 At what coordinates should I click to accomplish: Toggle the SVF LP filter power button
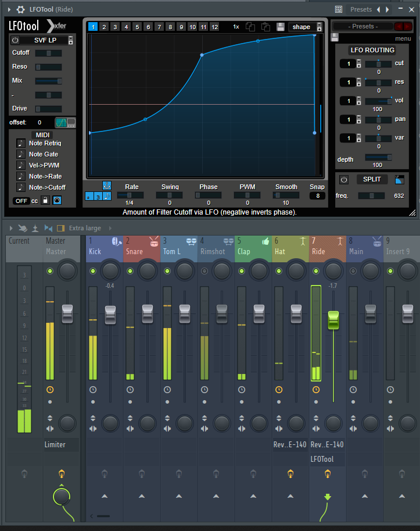pyautogui.click(x=15, y=40)
